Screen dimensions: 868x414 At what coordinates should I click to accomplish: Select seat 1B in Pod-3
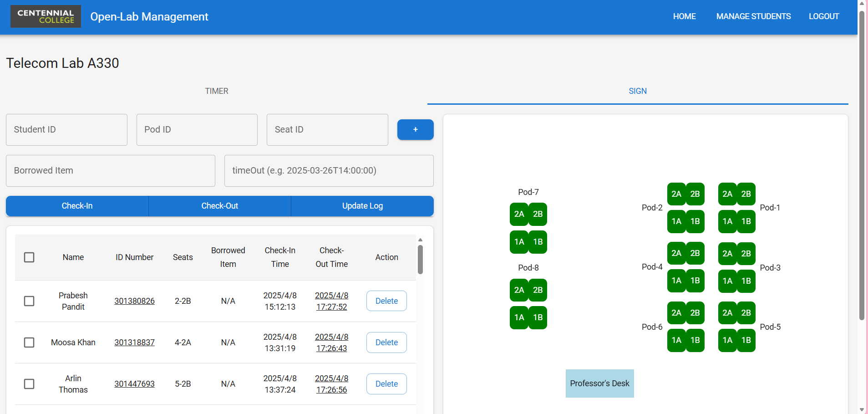click(x=746, y=281)
